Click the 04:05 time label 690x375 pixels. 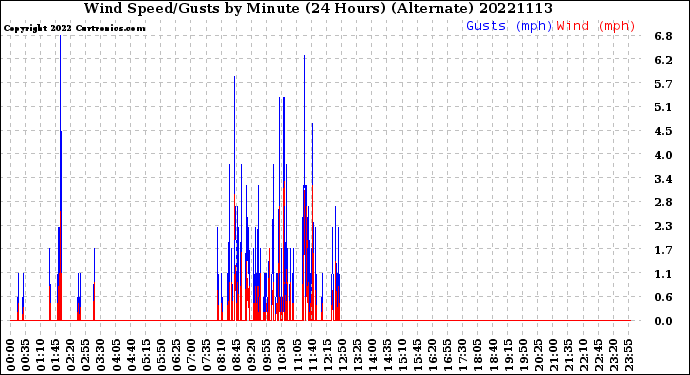pos(116,355)
